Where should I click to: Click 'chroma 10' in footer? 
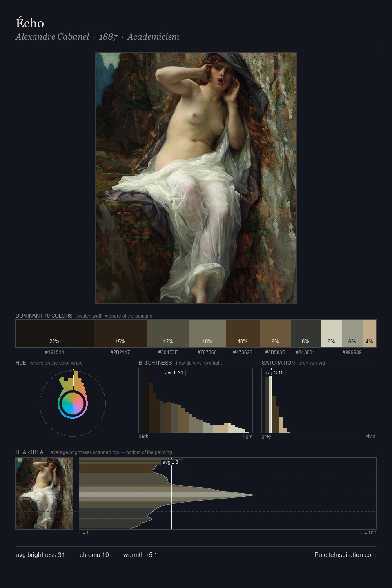(x=94, y=555)
